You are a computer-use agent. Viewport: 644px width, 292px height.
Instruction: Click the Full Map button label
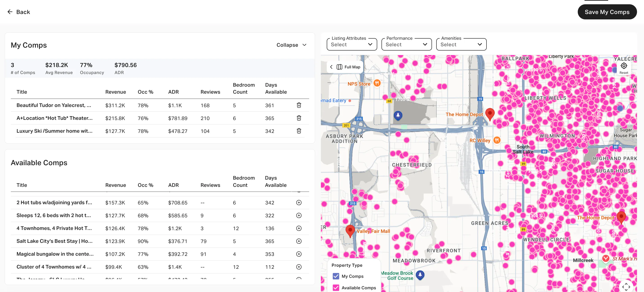[352, 67]
